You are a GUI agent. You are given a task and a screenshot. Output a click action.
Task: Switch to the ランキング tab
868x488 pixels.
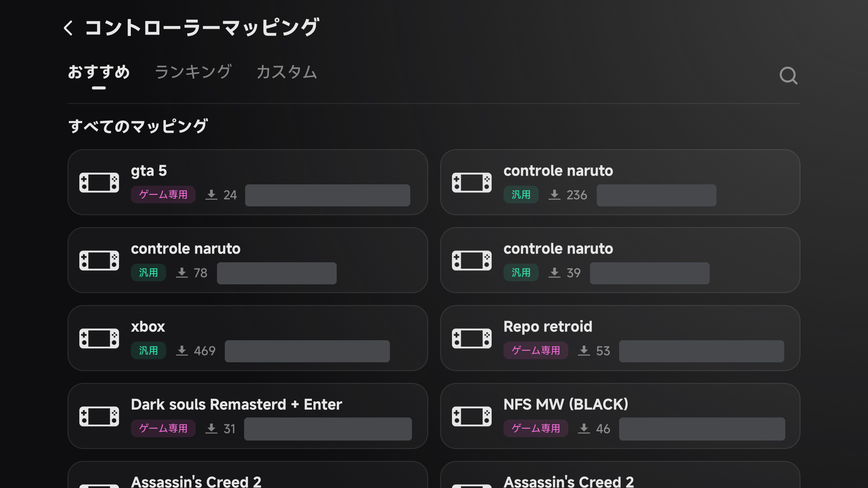[193, 72]
